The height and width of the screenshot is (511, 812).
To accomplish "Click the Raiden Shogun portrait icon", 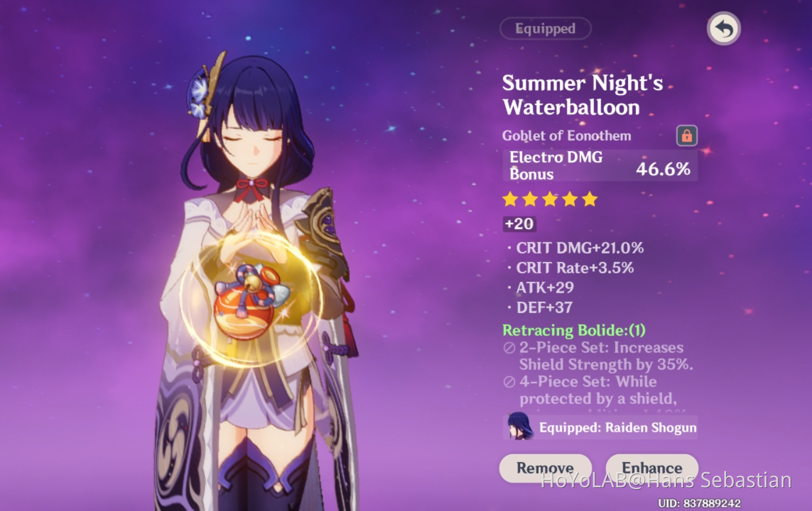I will [519, 427].
